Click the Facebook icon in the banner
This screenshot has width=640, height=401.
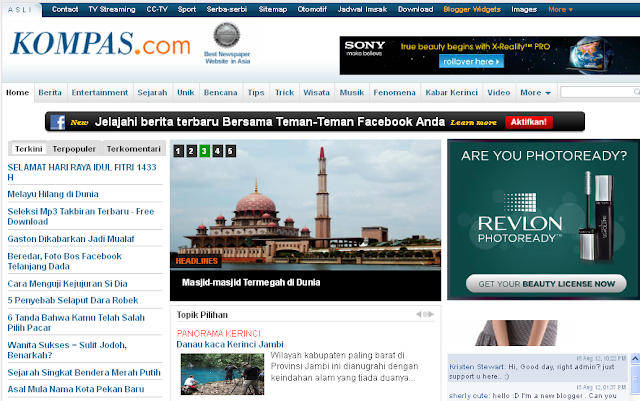click(x=58, y=122)
